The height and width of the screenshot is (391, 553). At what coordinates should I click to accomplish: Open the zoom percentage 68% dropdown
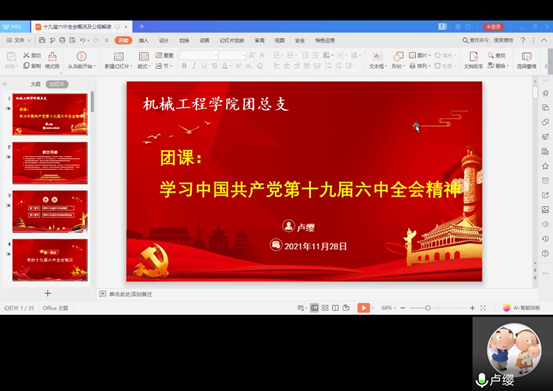click(x=388, y=308)
